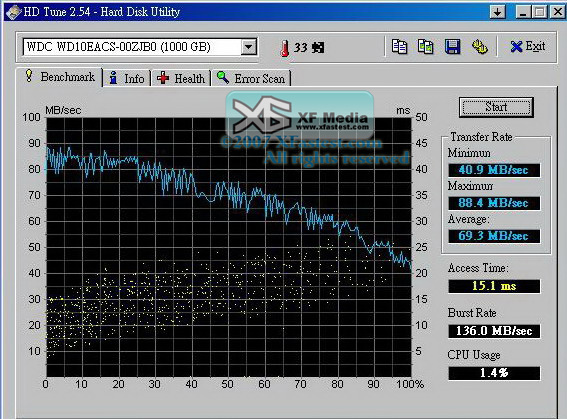Click the floppy disk save icon
567x419 pixels.
pos(453,47)
